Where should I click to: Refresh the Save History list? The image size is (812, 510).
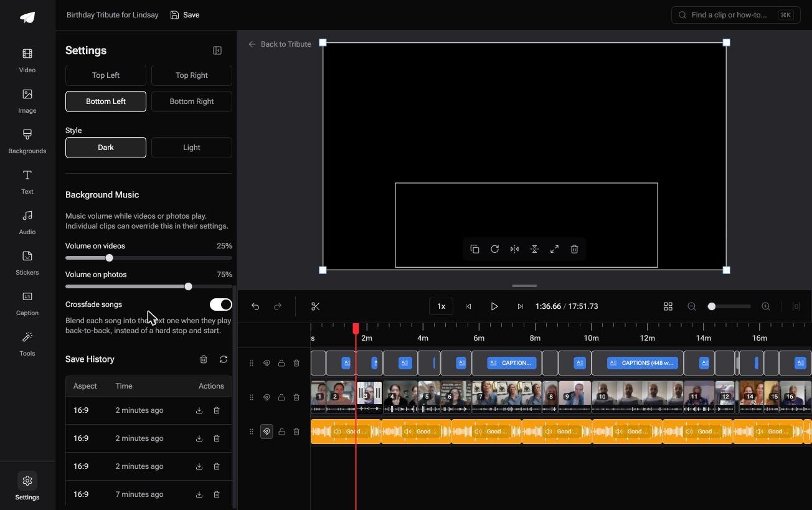224,359
